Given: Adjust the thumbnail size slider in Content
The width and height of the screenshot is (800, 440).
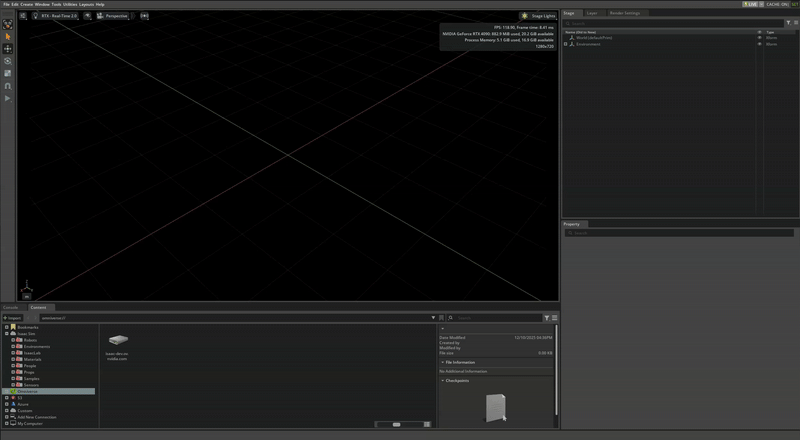Looking at the screenshot, I should [396, 425].
